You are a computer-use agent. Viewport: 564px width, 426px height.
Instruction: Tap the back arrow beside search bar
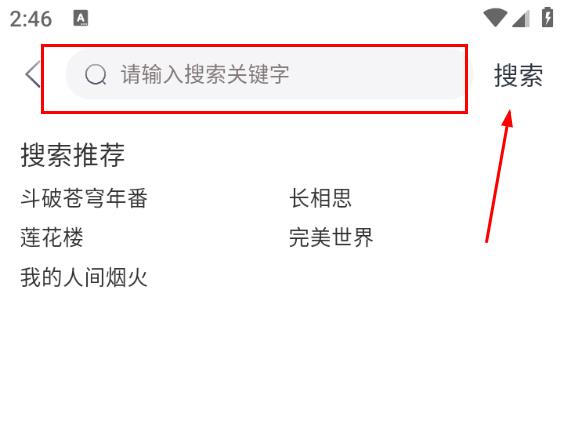click(32, 74)
